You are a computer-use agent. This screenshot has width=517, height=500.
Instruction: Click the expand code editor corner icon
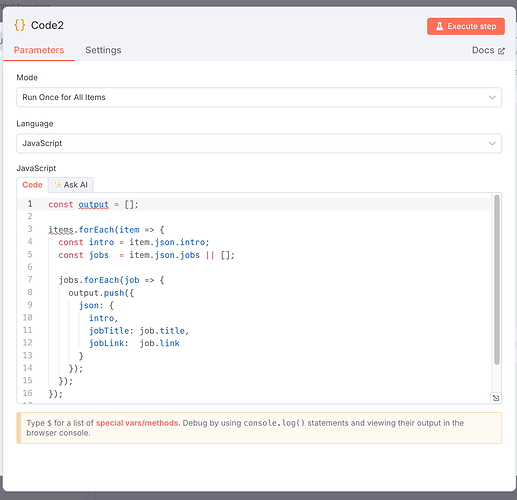(x=496, y=398)
